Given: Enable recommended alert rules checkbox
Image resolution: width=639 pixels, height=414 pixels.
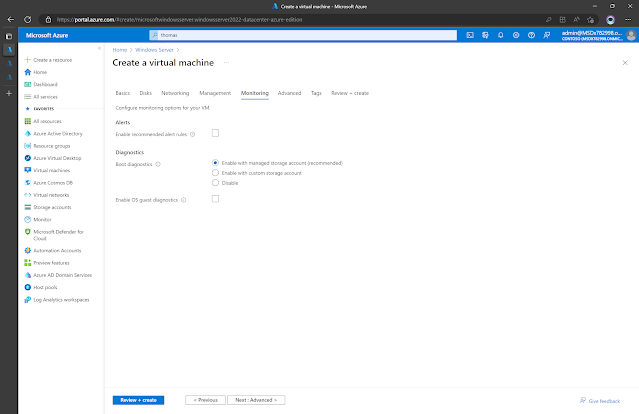Looking at the screenshot, I should click(x=215, y=133).
